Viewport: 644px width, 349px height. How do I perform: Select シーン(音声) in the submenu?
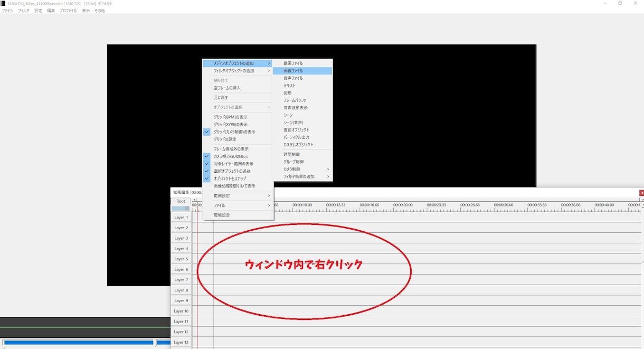tap(302, 122)
